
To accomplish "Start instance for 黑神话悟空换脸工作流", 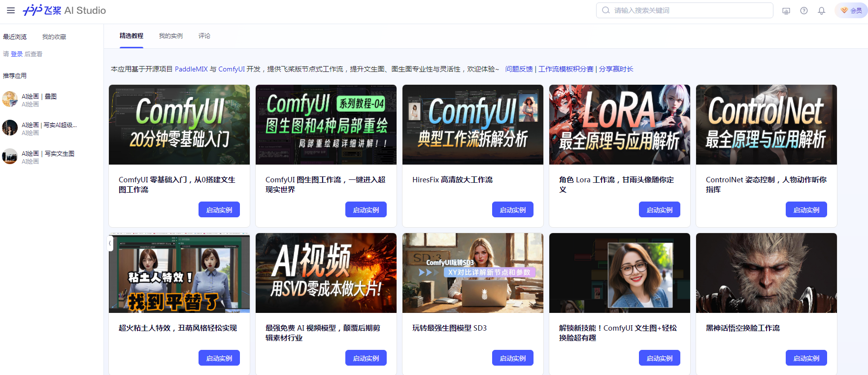I will (x=806, y=358).
